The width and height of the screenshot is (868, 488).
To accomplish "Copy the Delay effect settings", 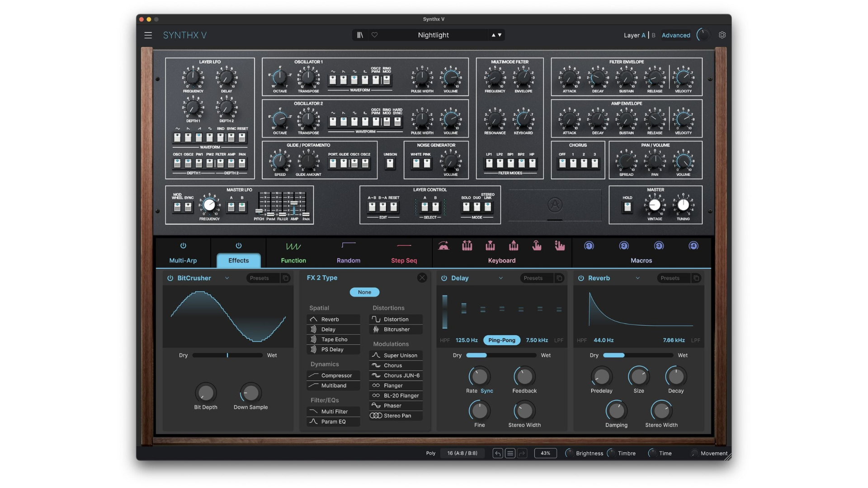I will [559, 278].
